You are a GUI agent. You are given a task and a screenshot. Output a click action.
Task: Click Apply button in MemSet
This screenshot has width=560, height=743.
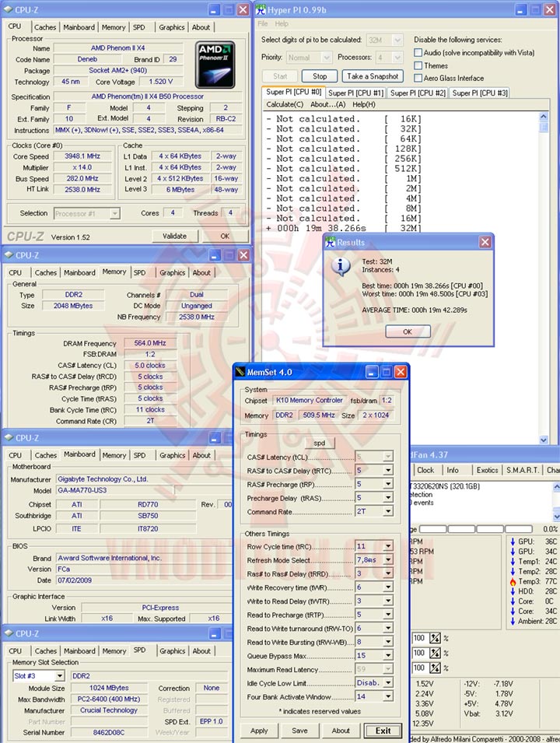click(259, 731)
